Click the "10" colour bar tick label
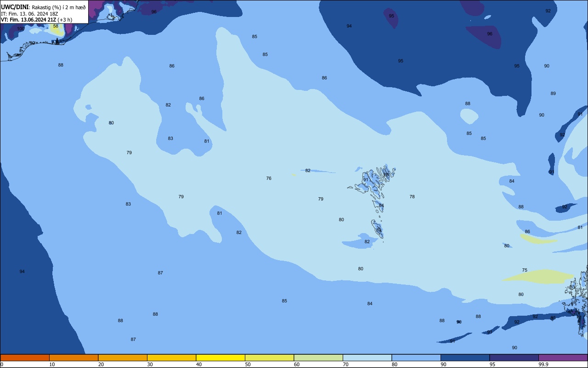Screen dimensions: 588x368 point(52,364)
